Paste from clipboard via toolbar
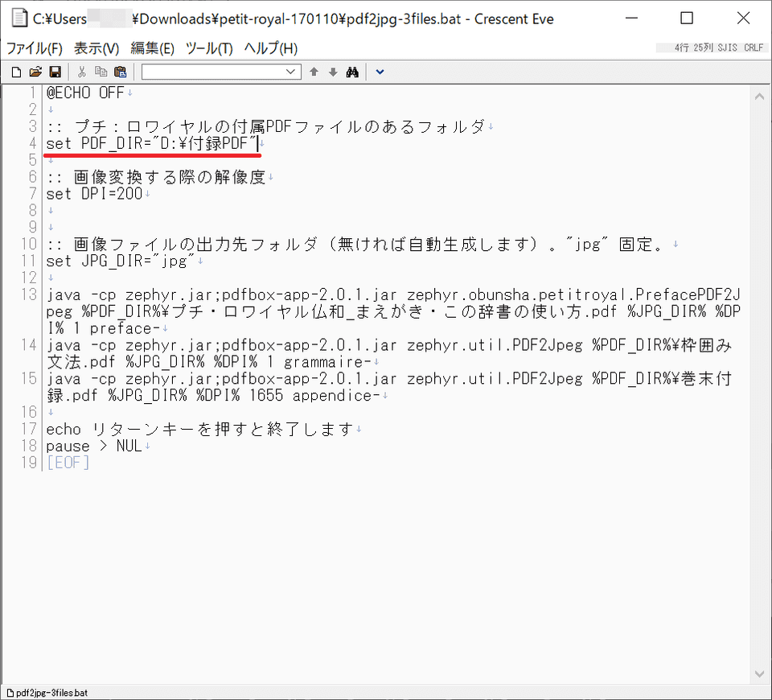 tap(120, 72)
